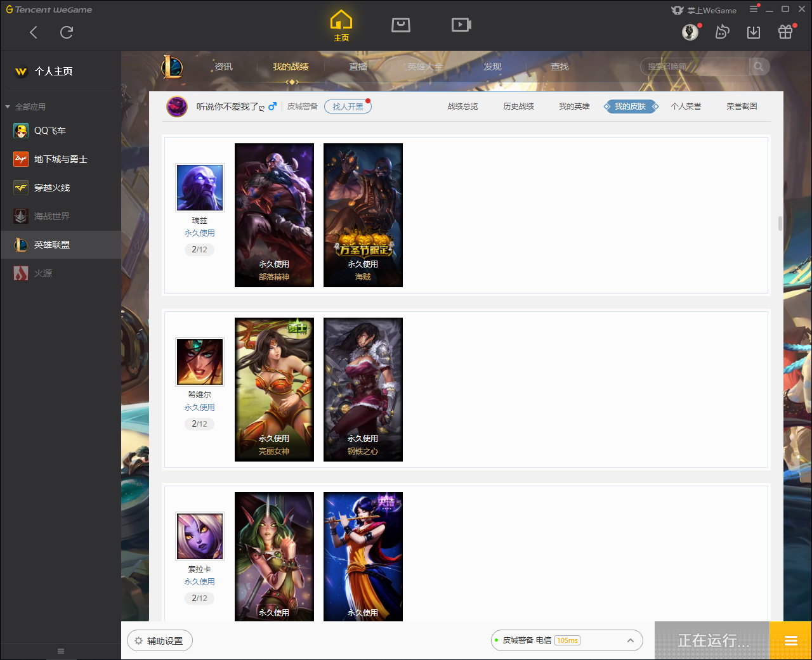Select 地下城与勇士 in the sidebar
The width and height of the screenshot is (812, 660).
60,159
